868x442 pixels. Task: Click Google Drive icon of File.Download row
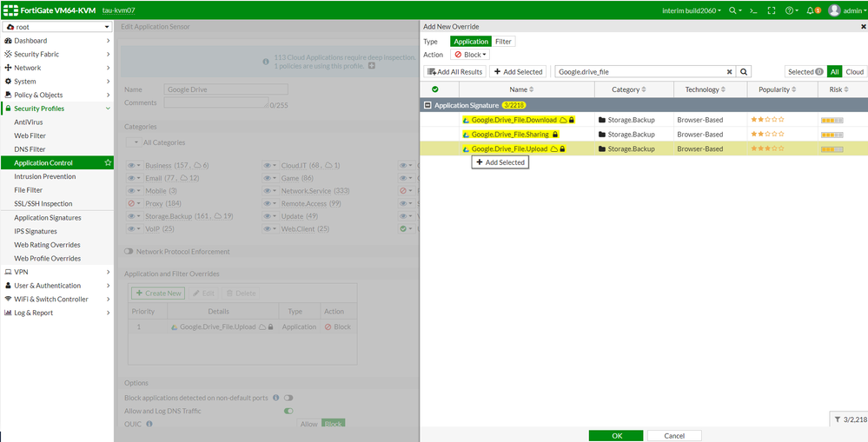(467, 120)
